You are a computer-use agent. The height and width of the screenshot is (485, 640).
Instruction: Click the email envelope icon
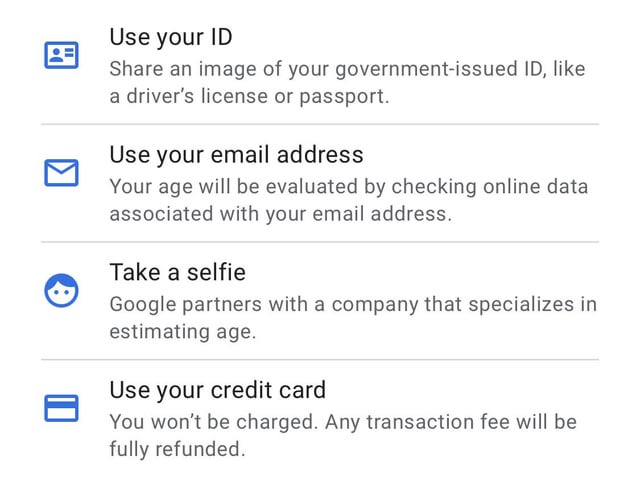tap(61, 173)
